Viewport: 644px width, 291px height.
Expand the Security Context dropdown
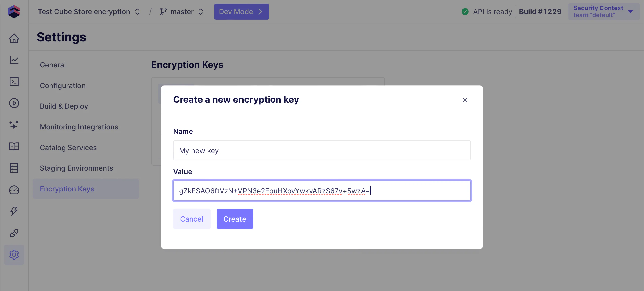pos(603,12)
